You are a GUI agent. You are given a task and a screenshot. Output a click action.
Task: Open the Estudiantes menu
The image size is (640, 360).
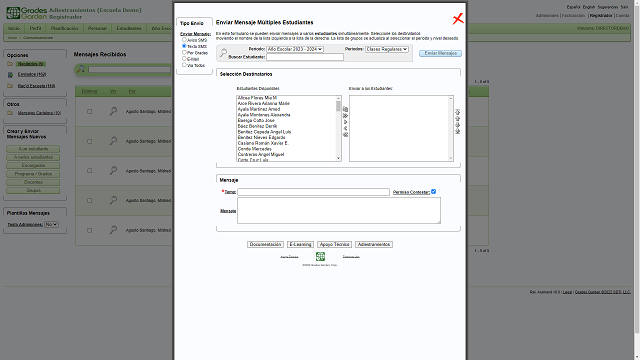(129, 29)
